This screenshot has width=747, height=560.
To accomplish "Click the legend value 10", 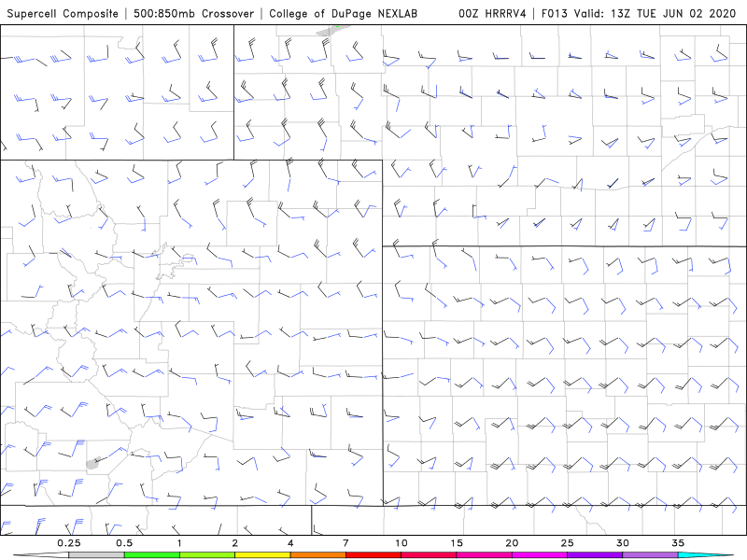I will [402, 543].
